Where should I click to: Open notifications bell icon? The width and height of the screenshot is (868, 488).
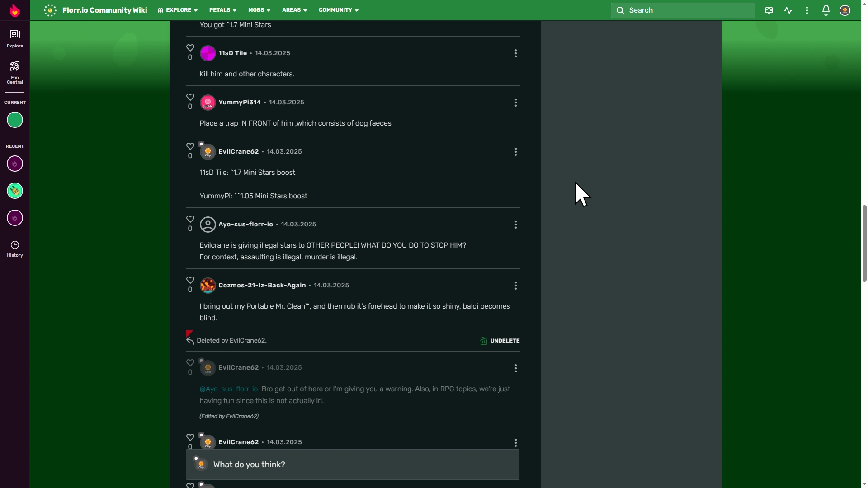[x=826, y=10]
